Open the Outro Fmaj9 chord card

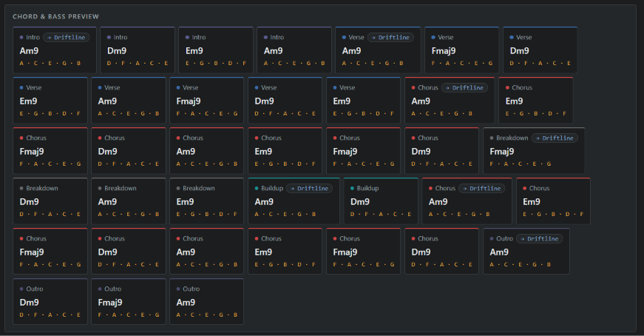click(129, 302)
